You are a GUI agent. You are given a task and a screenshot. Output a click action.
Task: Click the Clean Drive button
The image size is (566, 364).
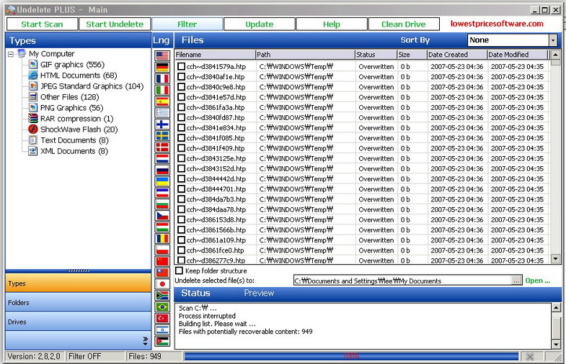pyautogui.click(x=404, y=24)
